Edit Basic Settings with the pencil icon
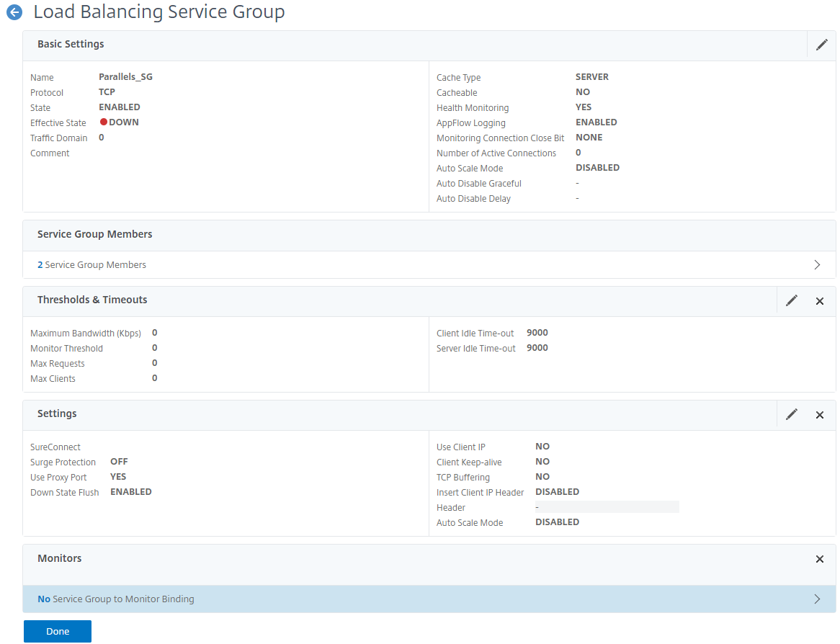 coord(821,45)
